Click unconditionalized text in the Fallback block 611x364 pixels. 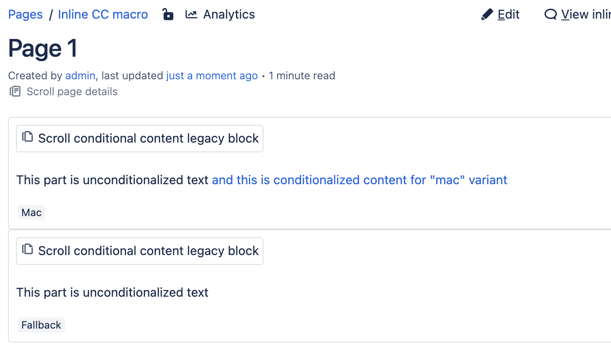pyautogui.click(x=112, y=293)
